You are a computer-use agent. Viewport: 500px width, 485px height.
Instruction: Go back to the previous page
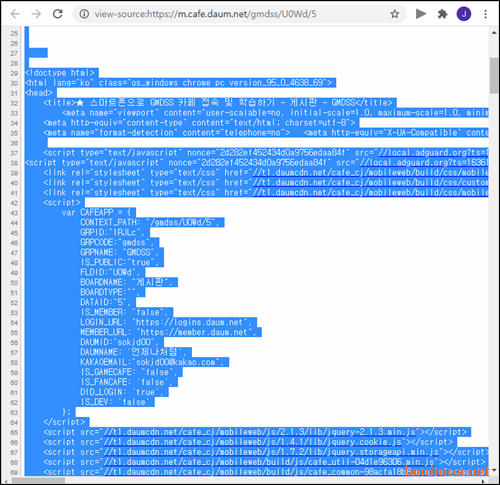[15, 14]
